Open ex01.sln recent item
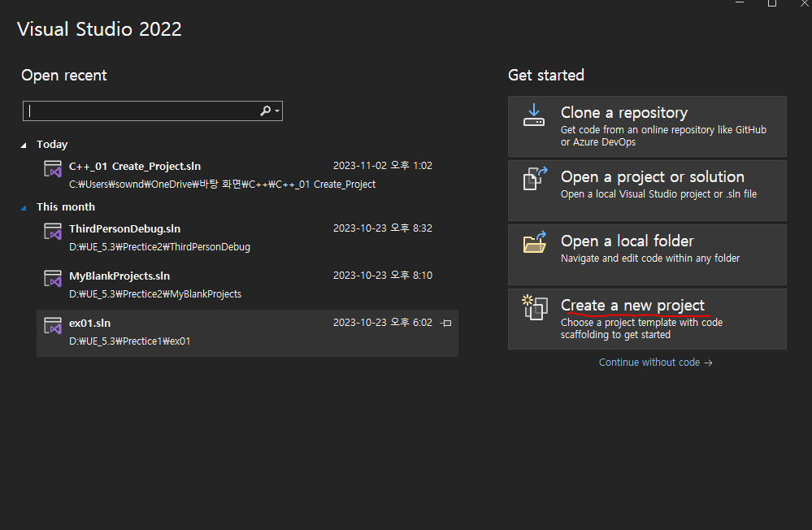The width and height of the screenshot is (812, 530). pos(247,333)
